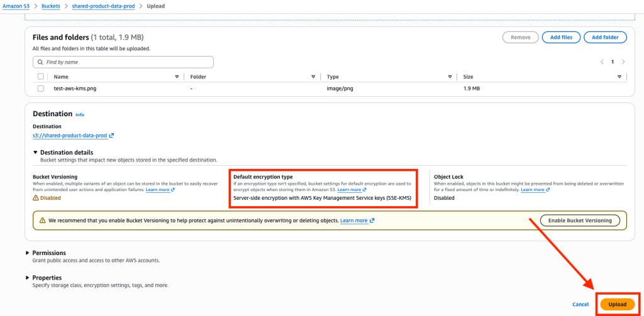Go to next page of files table
Screen dimensions: 644x316
click(x=623, y=62)
